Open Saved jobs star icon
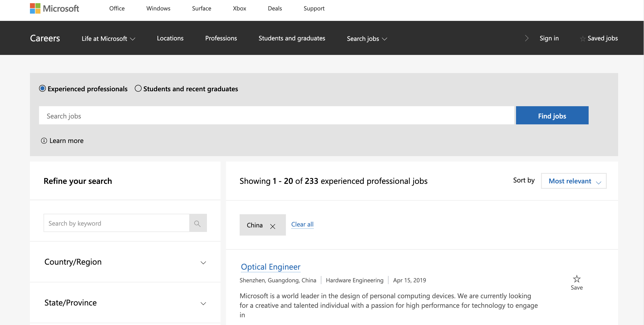This screenshot has height=325, width=644. (583, 39)
